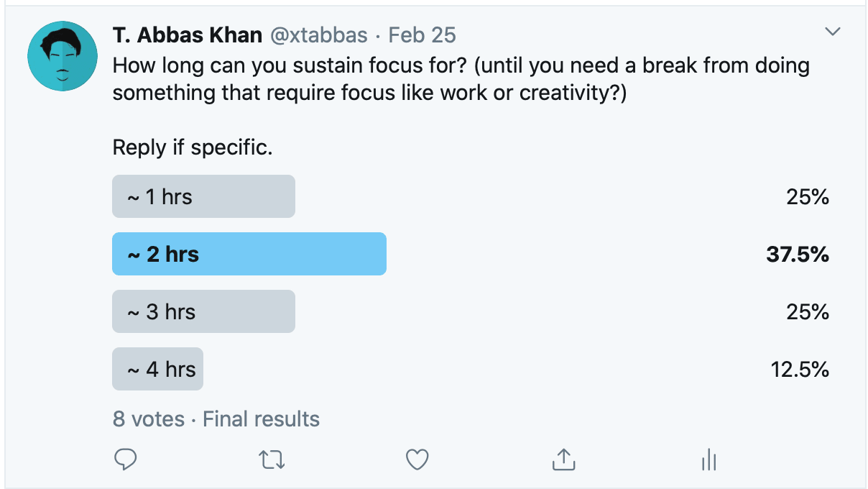Select the ~ 1 hrs poll bar
Screen dimensions: 868x489
point(203,196)
